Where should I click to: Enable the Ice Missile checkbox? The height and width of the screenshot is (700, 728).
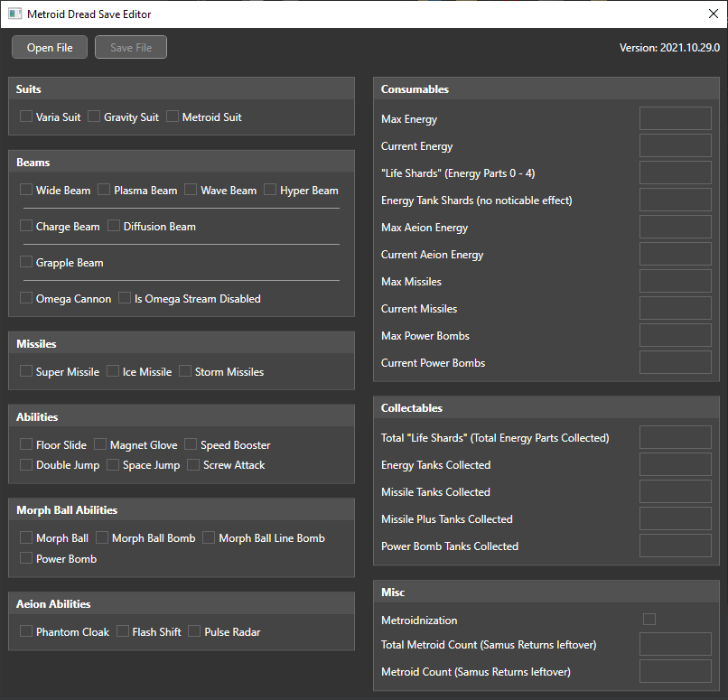pos(113,371)
